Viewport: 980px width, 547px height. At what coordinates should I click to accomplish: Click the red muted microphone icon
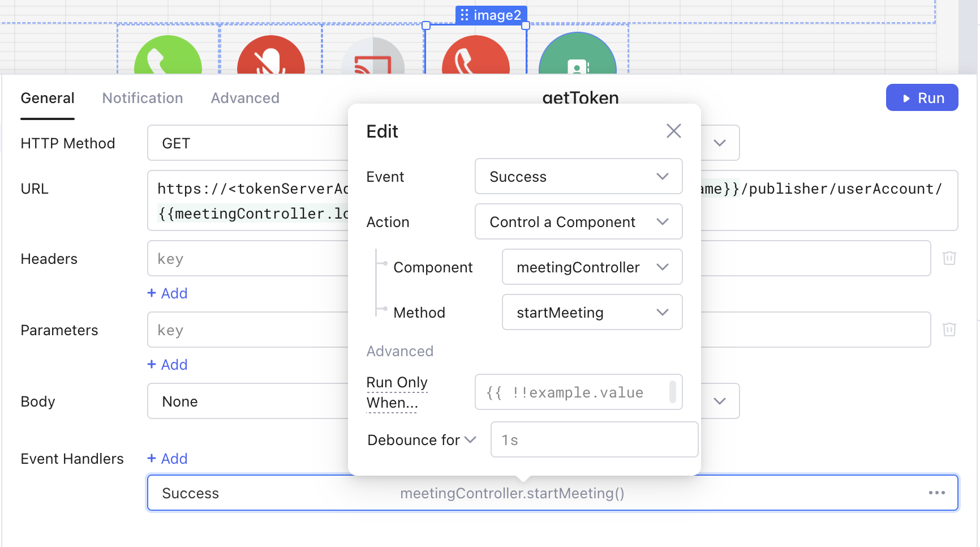click(x=270, y=57)
